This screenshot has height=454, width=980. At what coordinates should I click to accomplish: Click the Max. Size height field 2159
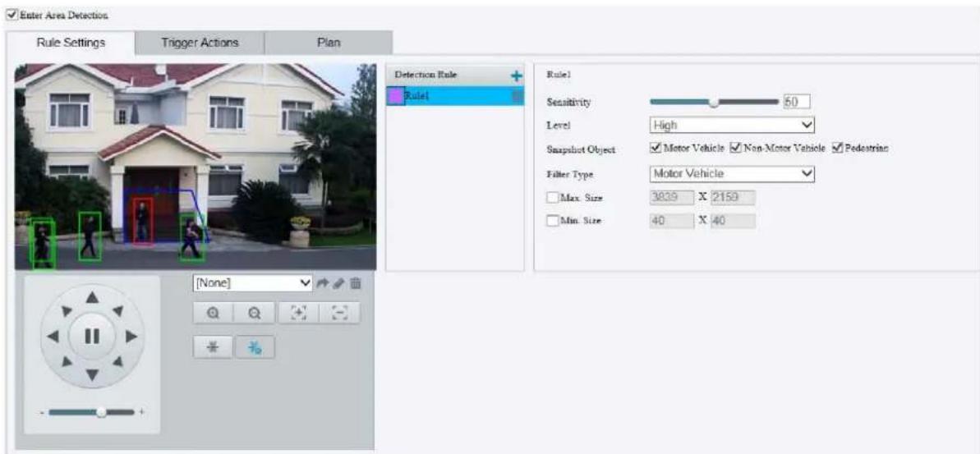[731, 197]
